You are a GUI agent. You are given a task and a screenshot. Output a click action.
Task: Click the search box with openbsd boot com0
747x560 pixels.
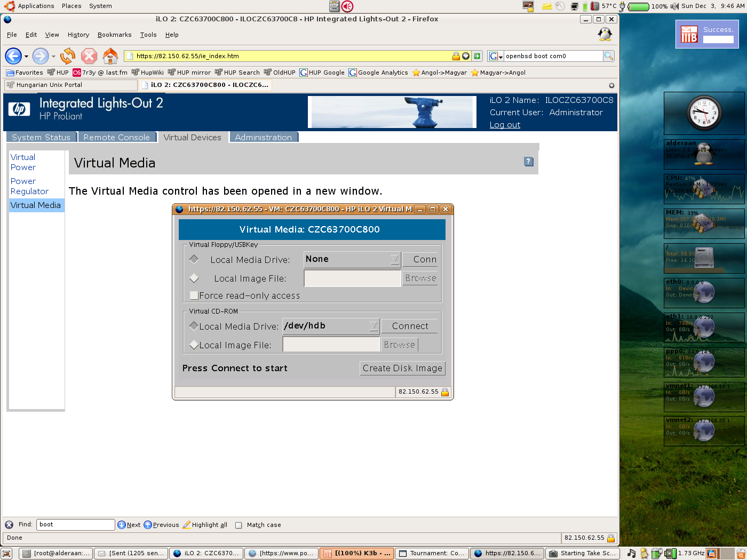(x=553, y=56)
